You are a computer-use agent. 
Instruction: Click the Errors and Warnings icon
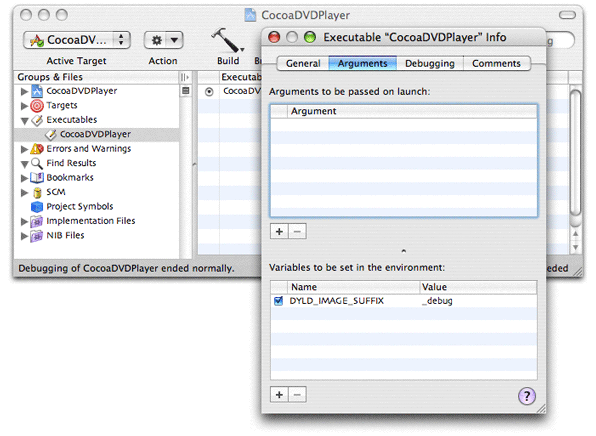click(x=37, y=149)
